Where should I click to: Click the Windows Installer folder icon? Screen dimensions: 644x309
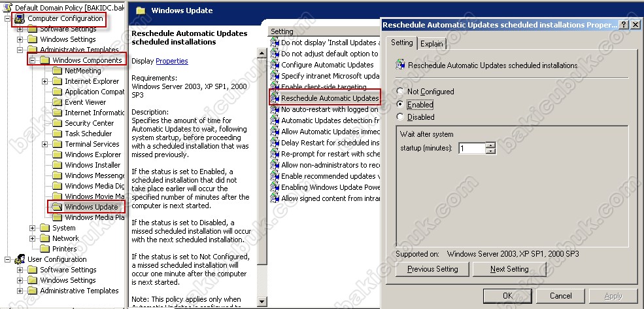[57, 165]
